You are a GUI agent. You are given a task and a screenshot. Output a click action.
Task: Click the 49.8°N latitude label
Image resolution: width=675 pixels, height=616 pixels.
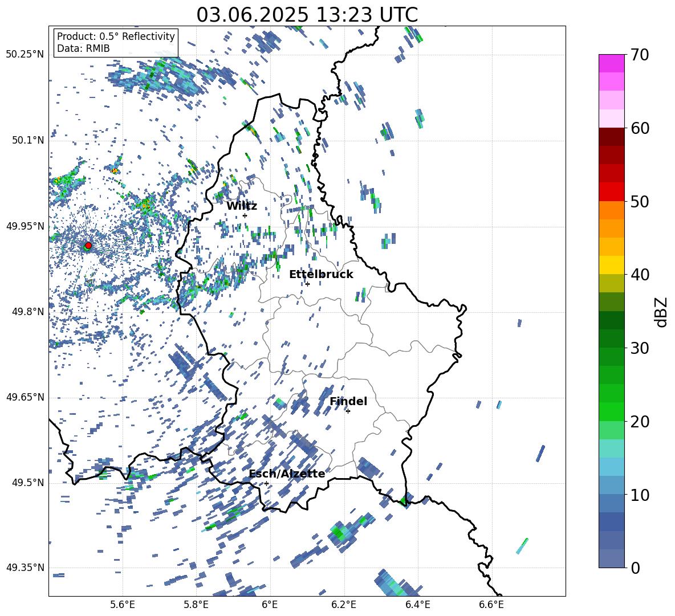click(x=27, y=312)
